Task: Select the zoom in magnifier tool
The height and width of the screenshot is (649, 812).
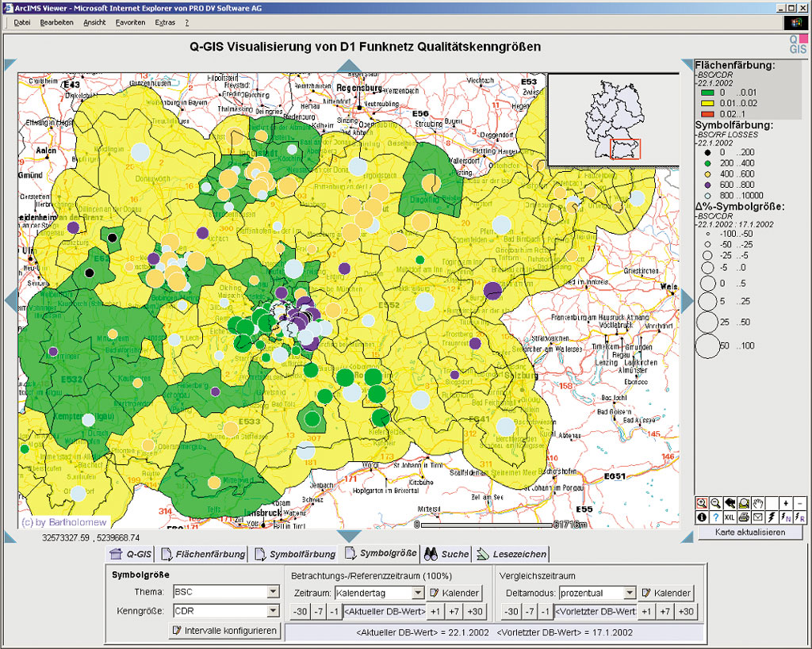Action: click(702, 503)
